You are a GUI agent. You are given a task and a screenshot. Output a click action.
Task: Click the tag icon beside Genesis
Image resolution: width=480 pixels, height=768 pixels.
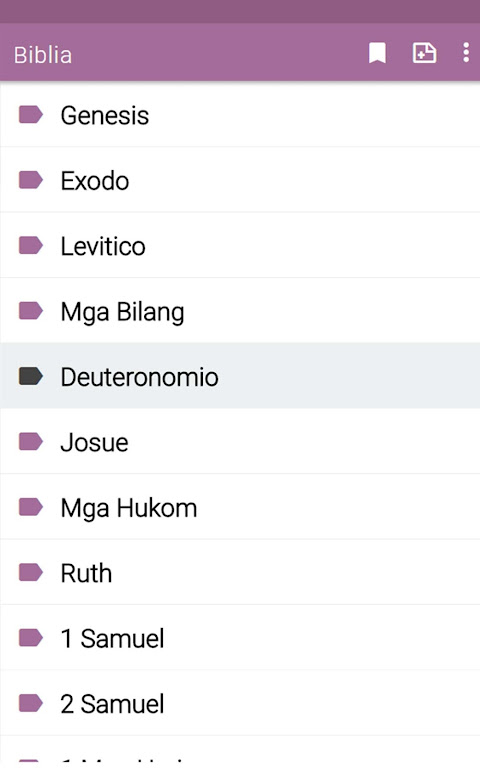point(31,115)
